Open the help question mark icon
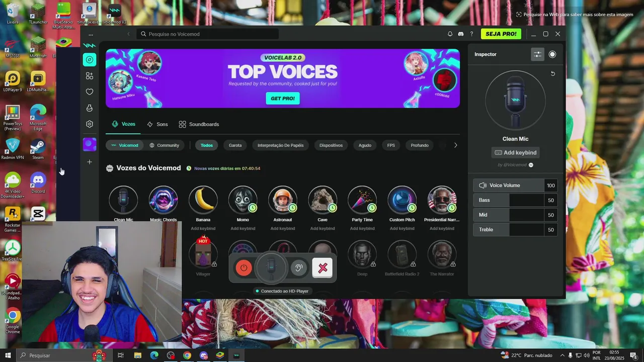644x362 pixels. 471,34
